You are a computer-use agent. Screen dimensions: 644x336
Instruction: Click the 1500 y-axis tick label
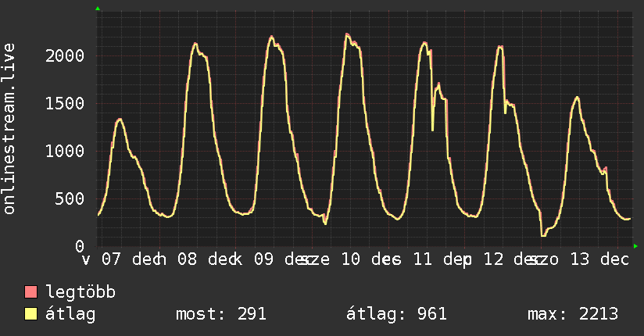pyautogui.click(x=64, y=103)
